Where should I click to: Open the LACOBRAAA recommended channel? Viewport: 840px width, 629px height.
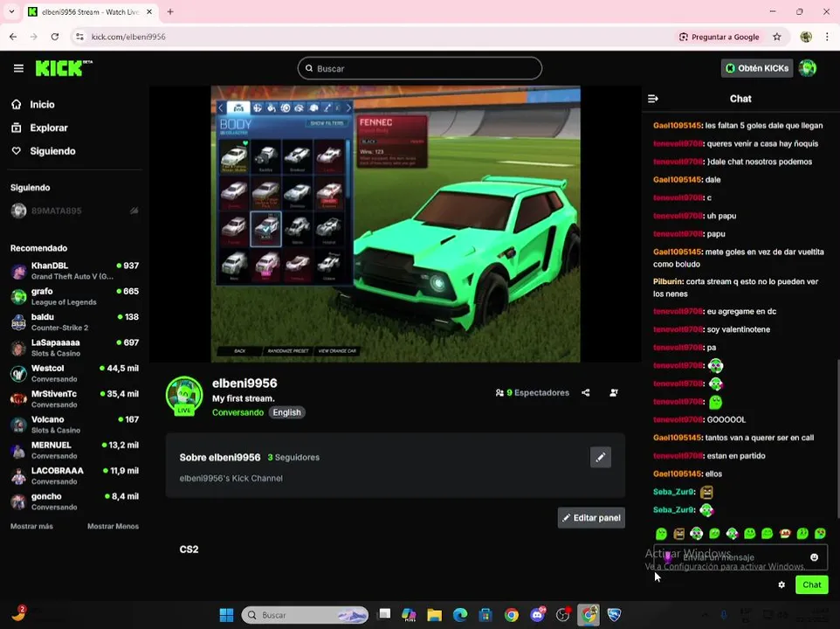pyautogui.click(x=75, y=476)
